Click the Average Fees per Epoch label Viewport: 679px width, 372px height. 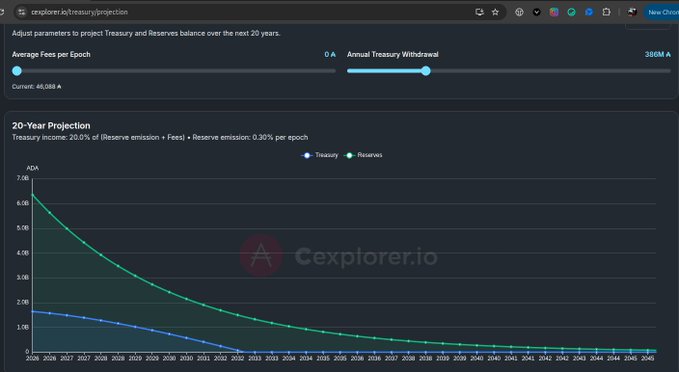(x=51, y=55)
